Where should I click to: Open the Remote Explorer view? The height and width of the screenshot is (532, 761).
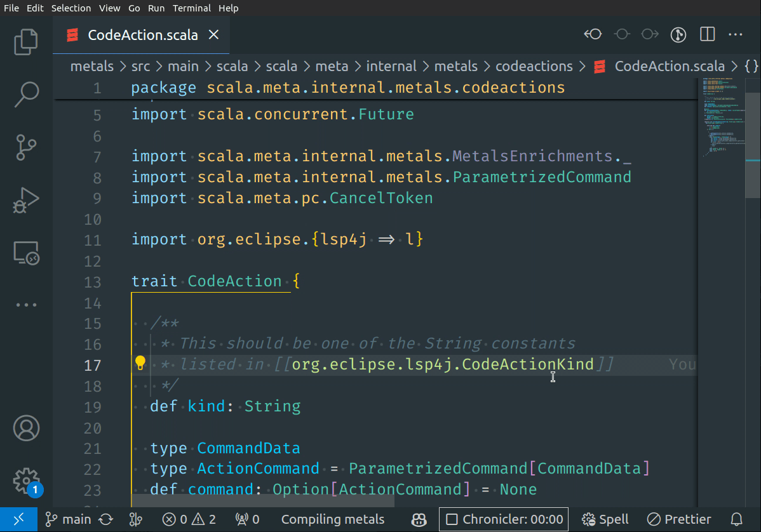coord(26,253)
